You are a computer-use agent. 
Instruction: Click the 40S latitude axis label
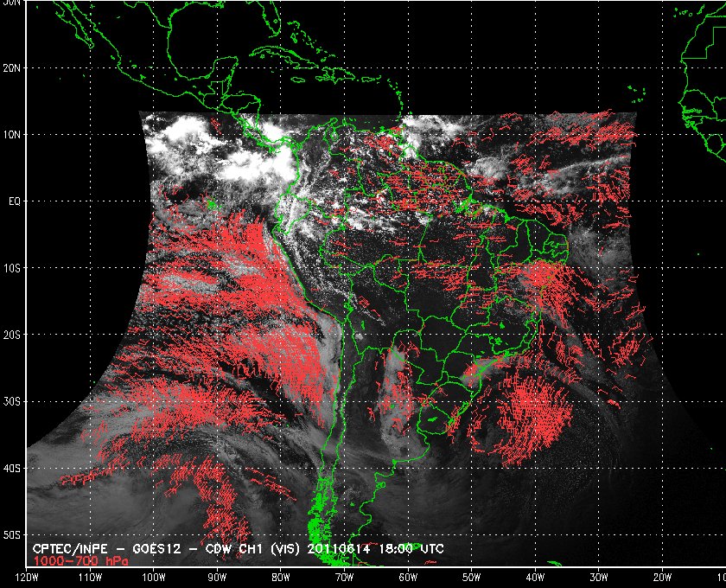point(11,469)
